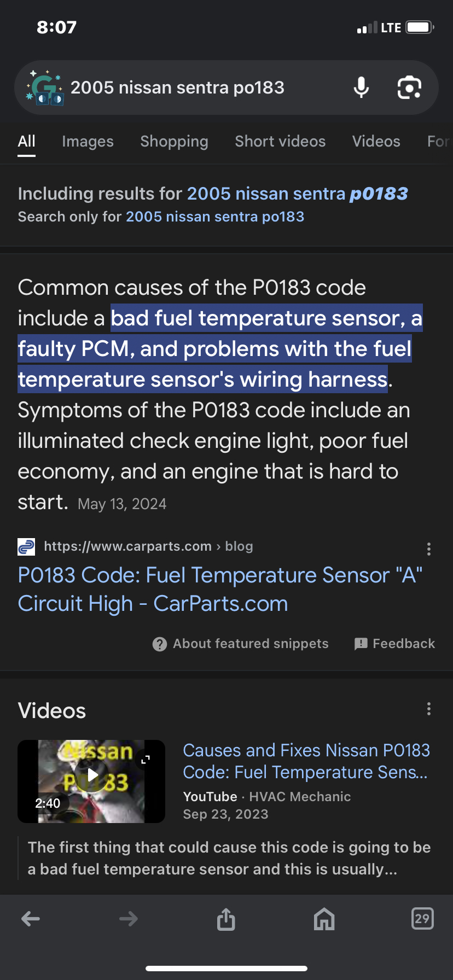
Task: Tap the browser back arrow
Action: pyautogui.click(x=31, y=919)
